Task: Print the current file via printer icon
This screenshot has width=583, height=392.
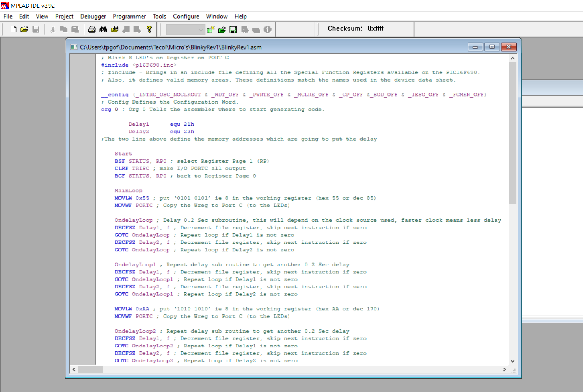Action: [x=92, y=29]
